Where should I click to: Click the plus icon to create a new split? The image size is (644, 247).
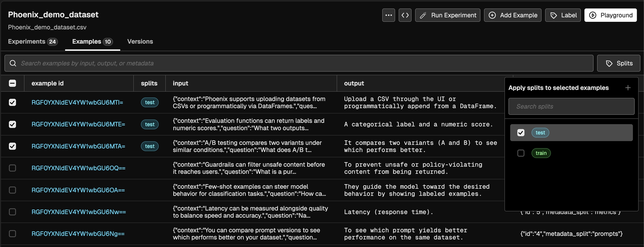click(x=628, y=88)
